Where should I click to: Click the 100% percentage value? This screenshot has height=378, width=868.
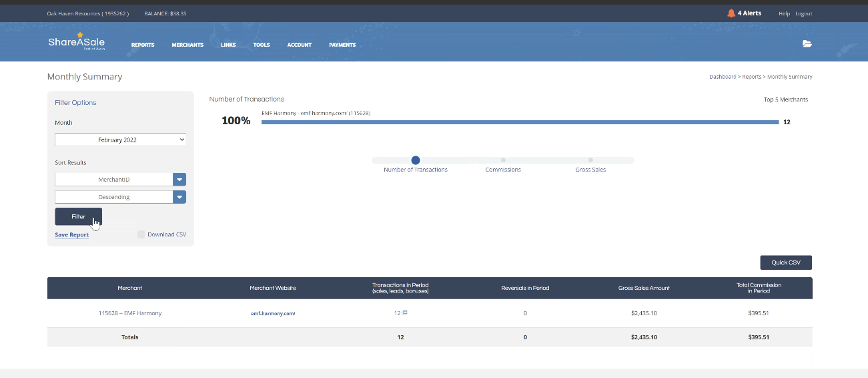pyautogui.click(x=236, y=121)
